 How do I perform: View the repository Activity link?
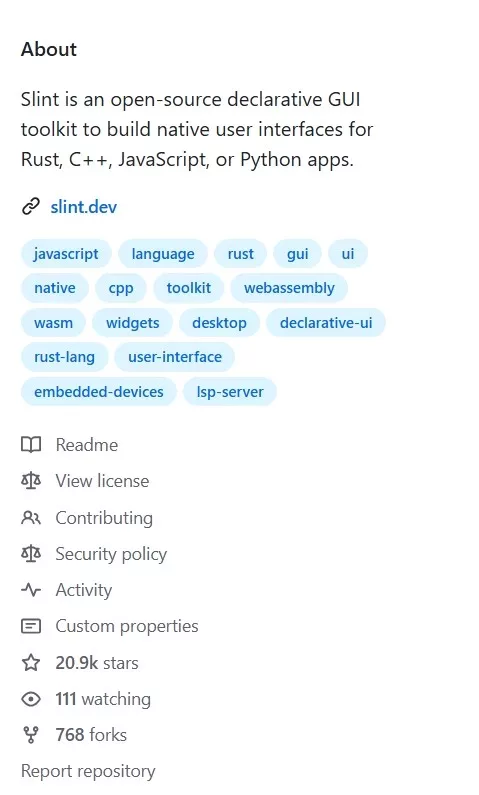(84, 590)
